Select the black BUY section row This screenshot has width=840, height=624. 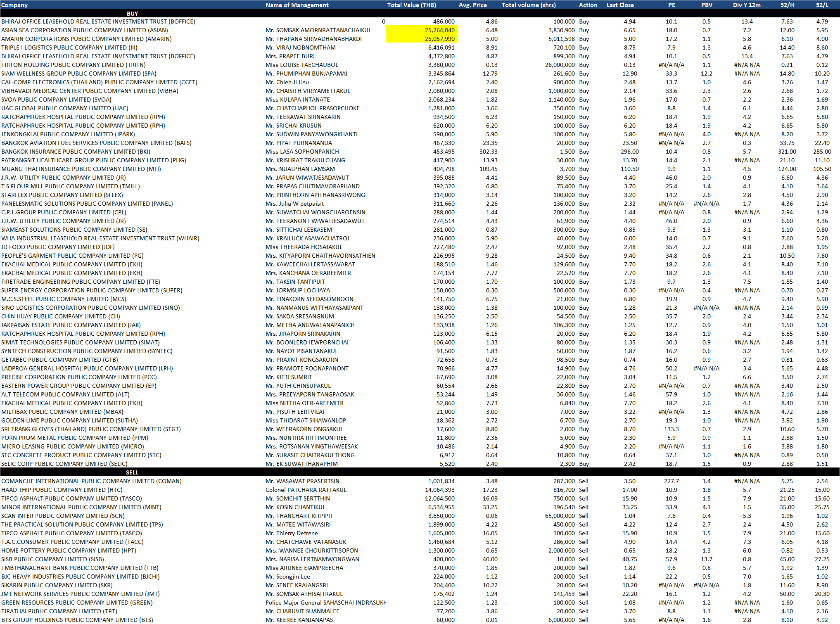(x=132, y=14)
